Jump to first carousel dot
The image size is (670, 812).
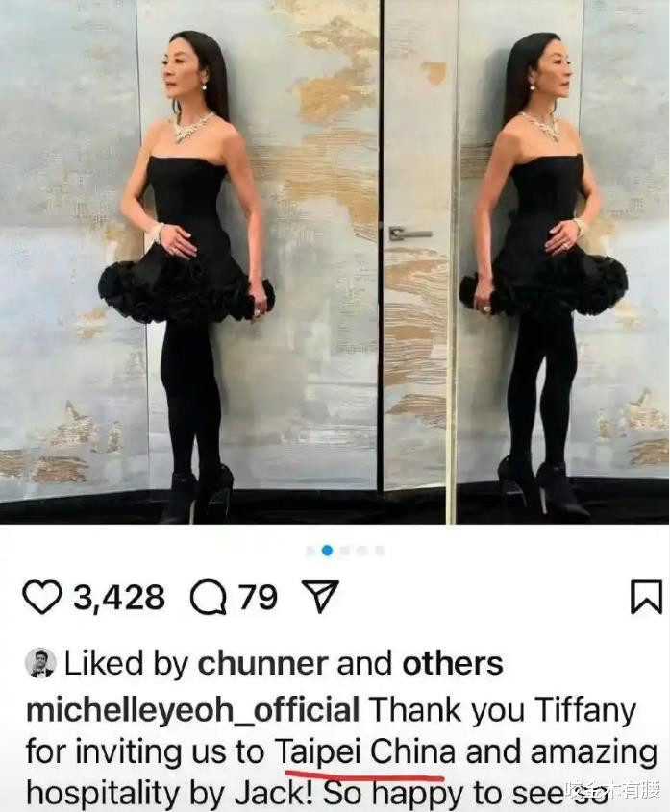click(310, 551)
